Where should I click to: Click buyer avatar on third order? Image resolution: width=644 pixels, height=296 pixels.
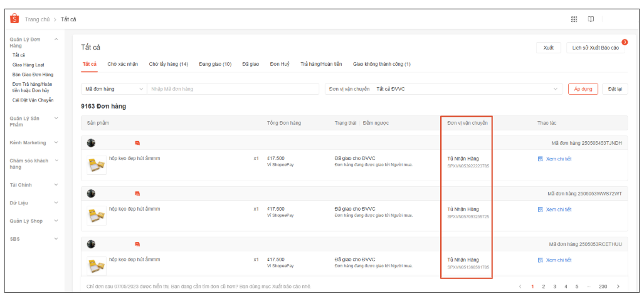[91, 244]
